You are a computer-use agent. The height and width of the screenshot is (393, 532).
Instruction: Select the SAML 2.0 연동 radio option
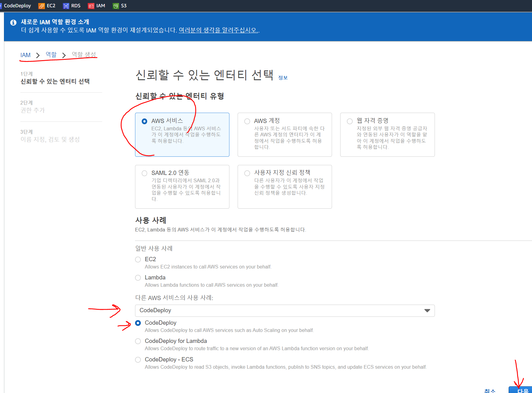[144, 173]
